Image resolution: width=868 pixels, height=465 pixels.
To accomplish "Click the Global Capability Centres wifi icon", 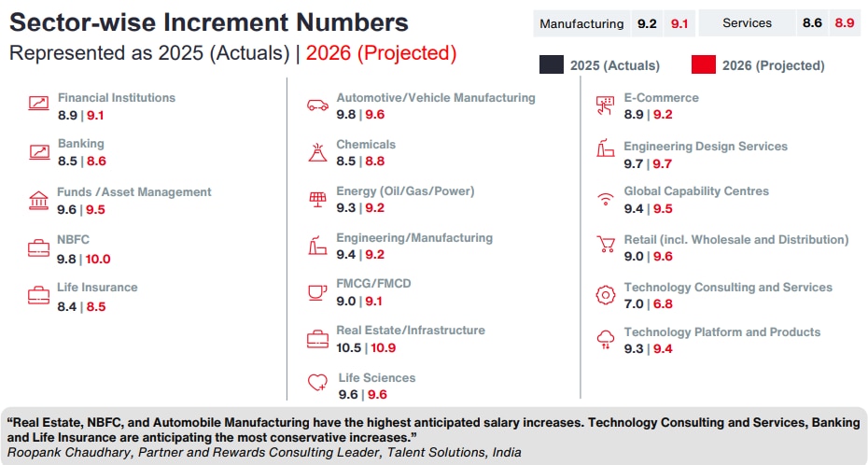I will pos(606,199).
